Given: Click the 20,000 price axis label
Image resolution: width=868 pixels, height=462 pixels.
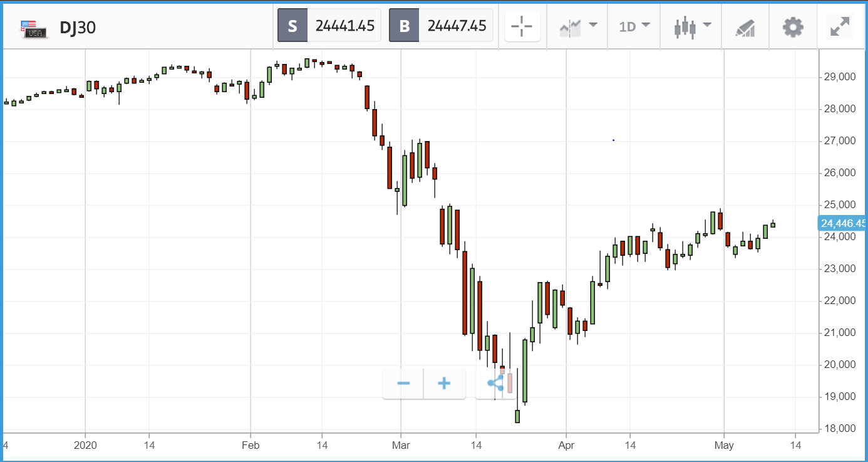Looking at the screenshot, I should pyautogui.click(x=840, y=365).
